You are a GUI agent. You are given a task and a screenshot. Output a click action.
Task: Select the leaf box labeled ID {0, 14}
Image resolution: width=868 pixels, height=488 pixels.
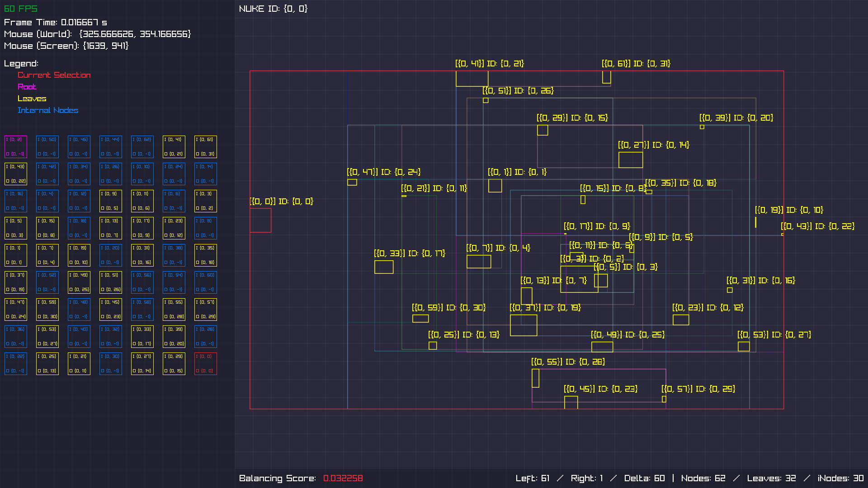coord(631,160)
